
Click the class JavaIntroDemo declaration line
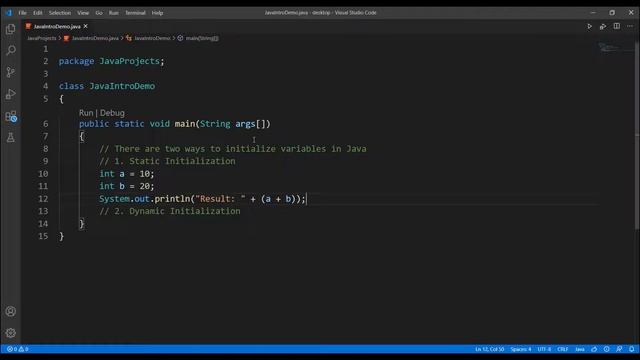coord(107,86)
